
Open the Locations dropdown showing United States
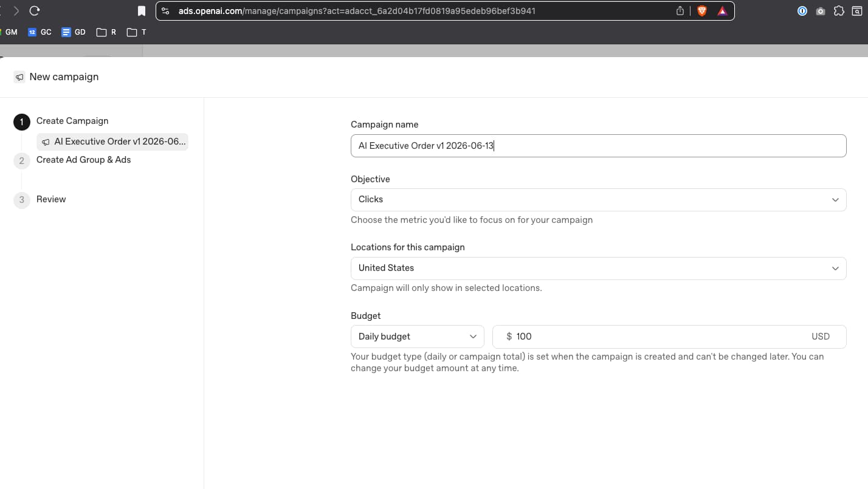point(599,268)
